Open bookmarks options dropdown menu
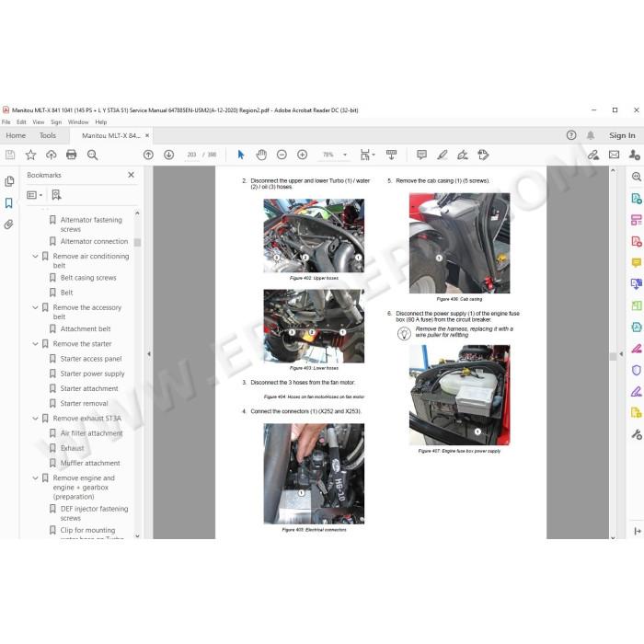This screenshot has height=644, width=644. click(x=35, y=195)
